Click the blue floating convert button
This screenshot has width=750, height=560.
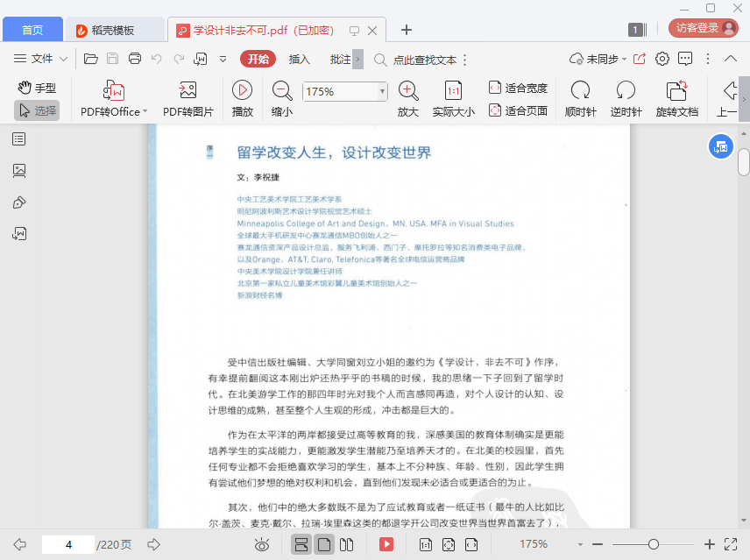721,147
